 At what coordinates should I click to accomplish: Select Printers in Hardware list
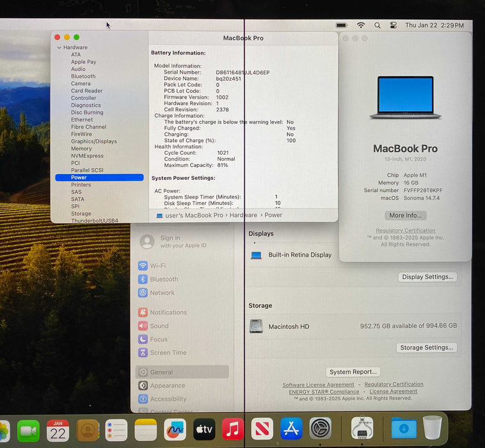[81, 185]
